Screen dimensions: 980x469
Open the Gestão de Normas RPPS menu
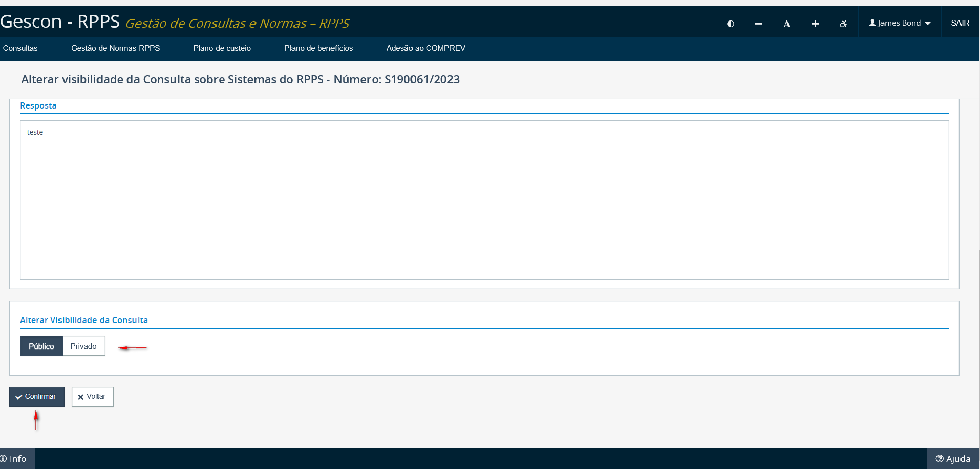click(115, 48)
